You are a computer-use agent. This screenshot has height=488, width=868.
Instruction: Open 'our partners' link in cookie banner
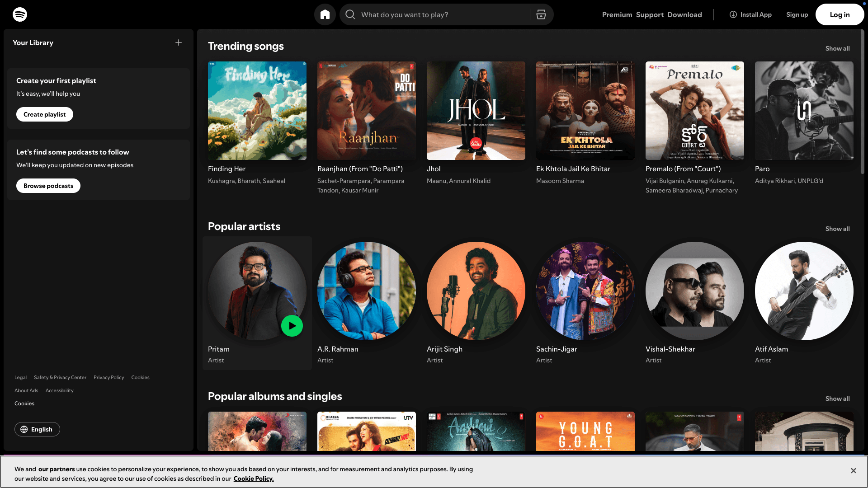(x=57, y=469)
